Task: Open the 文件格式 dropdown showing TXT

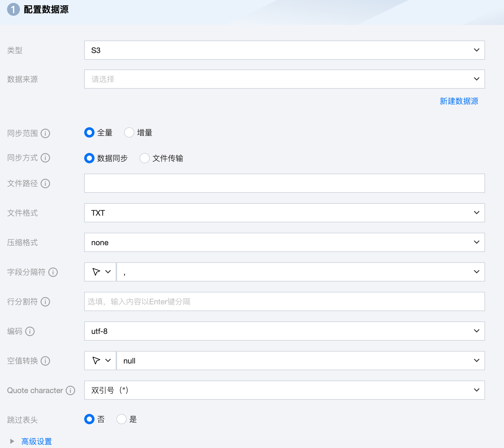Action: point(284,213)
